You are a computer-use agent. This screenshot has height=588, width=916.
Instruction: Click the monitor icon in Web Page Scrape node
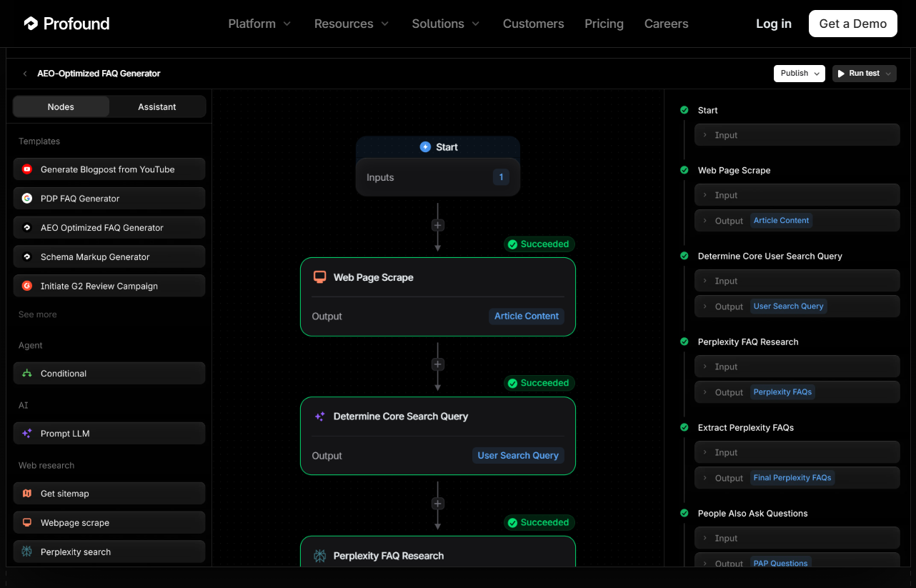(x=320, y=277)
